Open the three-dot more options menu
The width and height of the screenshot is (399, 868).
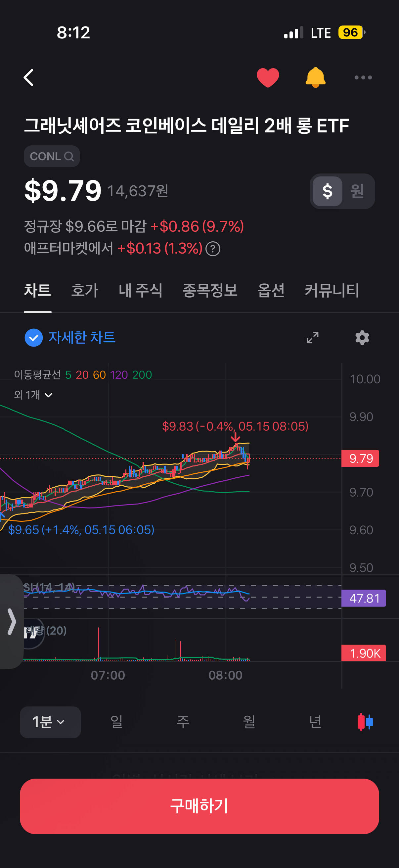click(363, 77)
